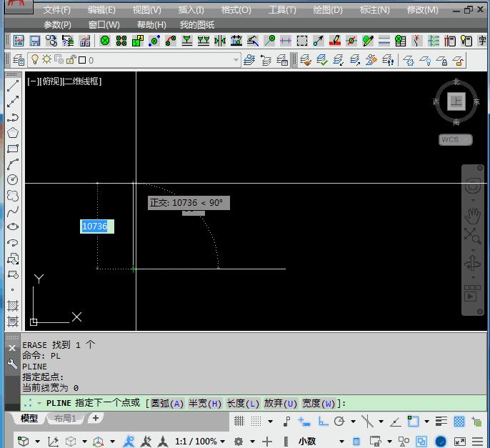Select the Rectangle drawing tool
The image size is (490, 448).
pos(13,149)
